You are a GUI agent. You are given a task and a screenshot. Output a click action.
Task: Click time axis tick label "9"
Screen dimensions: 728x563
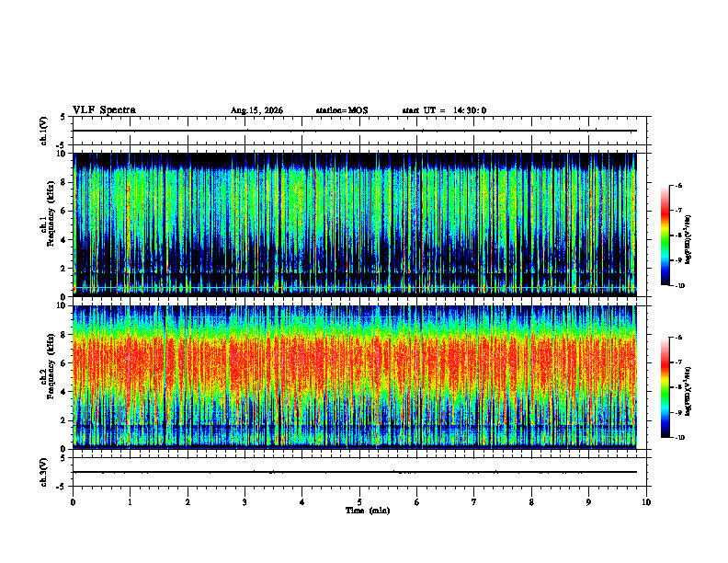[x=588, y=502]
